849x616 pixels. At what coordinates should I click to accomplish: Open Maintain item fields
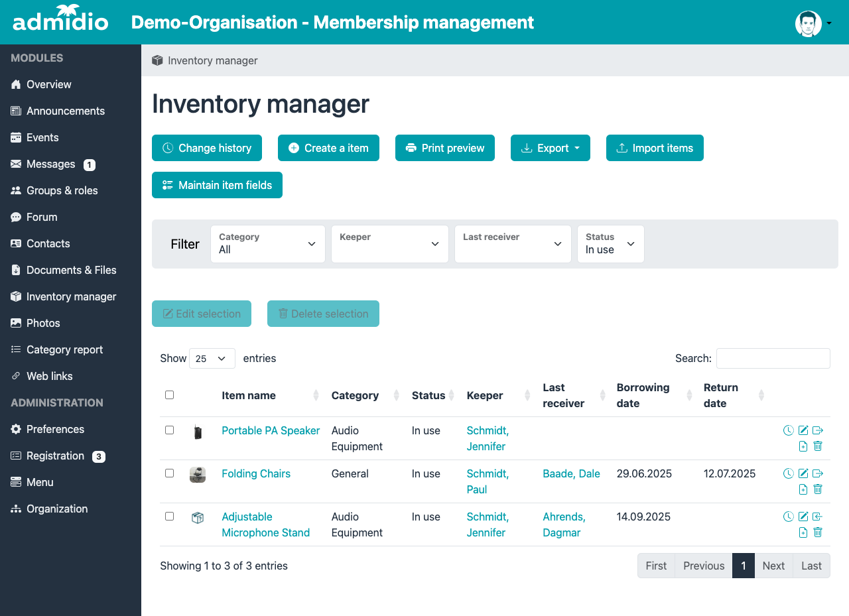click(217, 185)
